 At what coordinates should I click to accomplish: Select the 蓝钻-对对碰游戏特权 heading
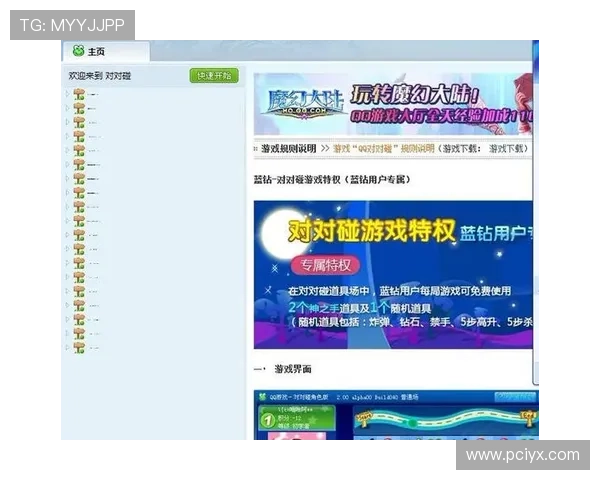pos(332,179)
